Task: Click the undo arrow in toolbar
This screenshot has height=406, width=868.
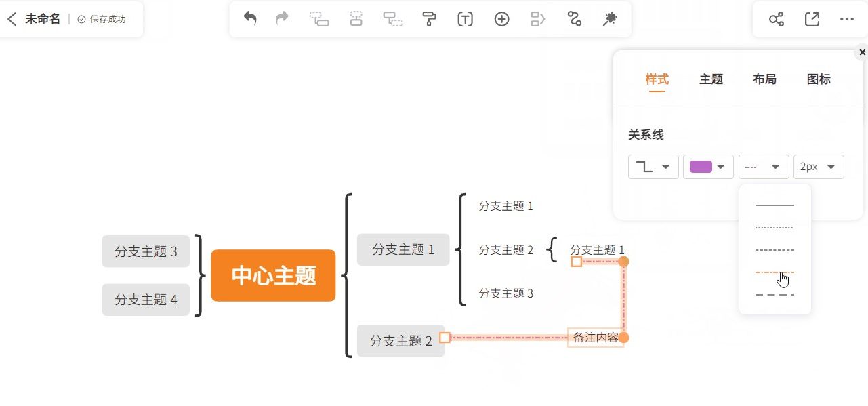Action: point(250,19)
